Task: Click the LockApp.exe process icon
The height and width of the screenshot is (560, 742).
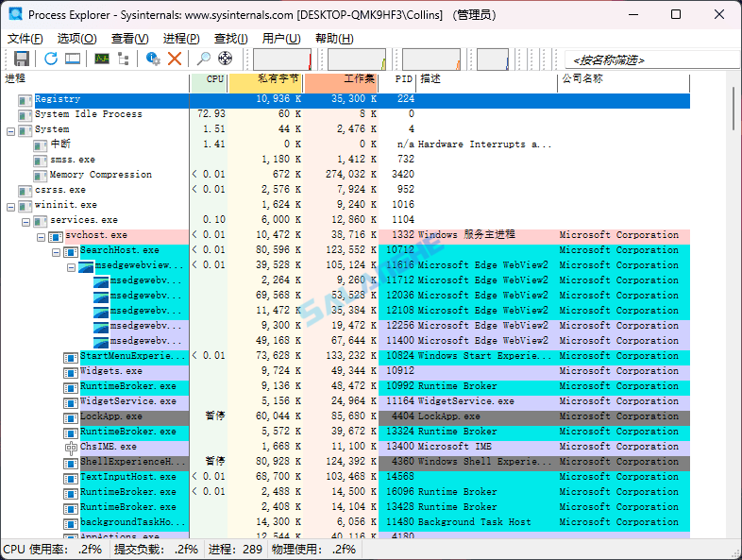Action: pyautogui.click(x=71, y=418)
